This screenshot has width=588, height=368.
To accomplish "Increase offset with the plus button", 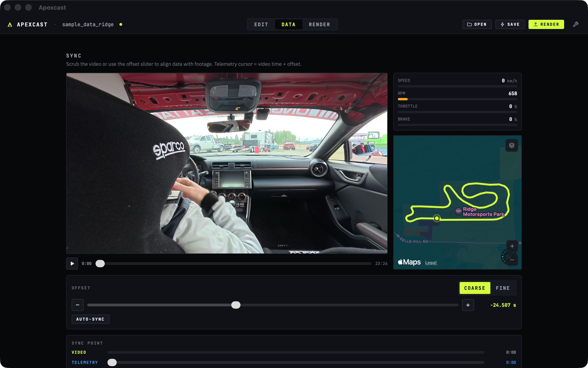I will pos(468,305).
